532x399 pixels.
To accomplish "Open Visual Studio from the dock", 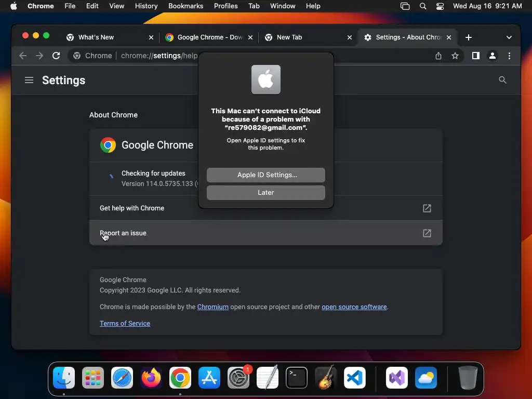I will point(396,378).
